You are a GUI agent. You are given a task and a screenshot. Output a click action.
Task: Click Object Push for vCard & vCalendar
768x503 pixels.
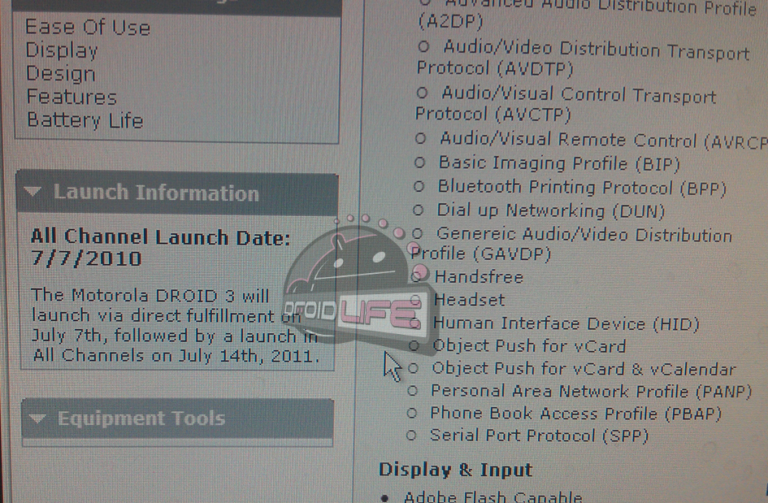(584, 368)
